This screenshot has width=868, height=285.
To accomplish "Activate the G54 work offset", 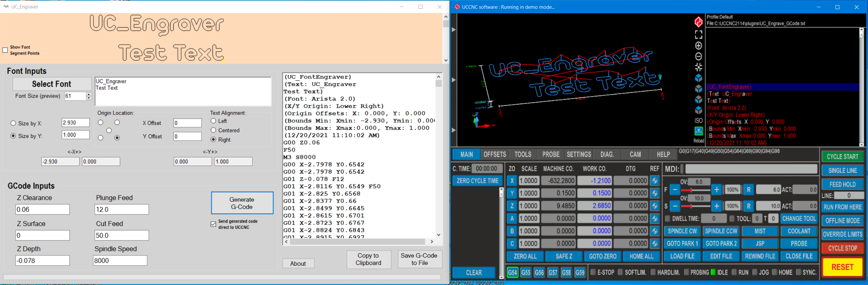I will [512, 272].
